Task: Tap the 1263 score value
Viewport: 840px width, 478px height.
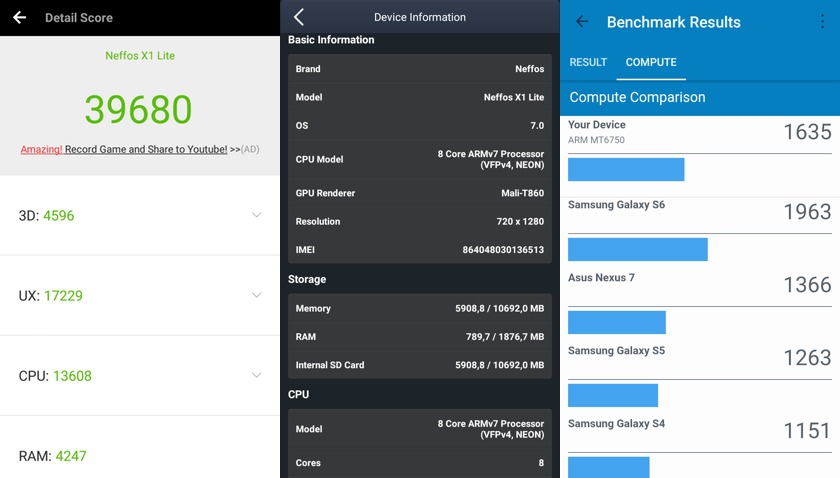Action: pos(807,357)
